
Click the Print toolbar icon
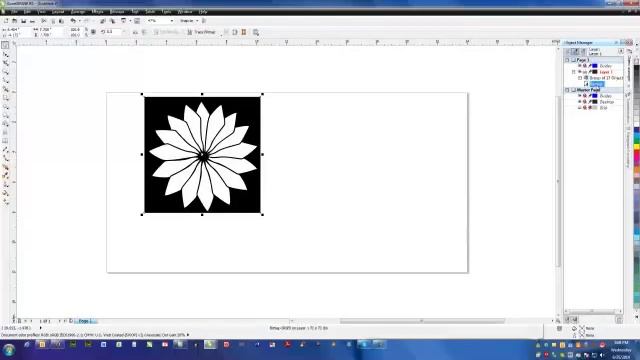coord(32,21)
